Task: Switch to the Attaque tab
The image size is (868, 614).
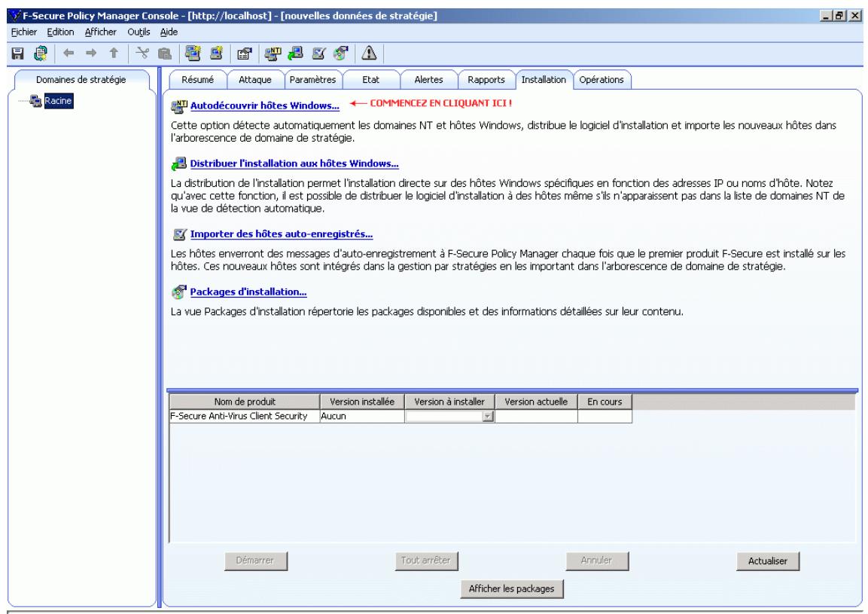Action: coord(255,80)
